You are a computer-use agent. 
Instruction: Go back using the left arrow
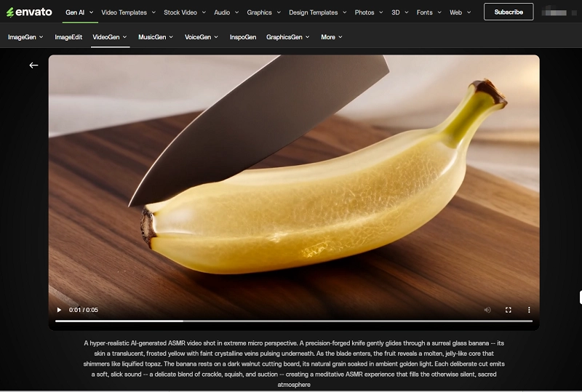coord(33,65)
